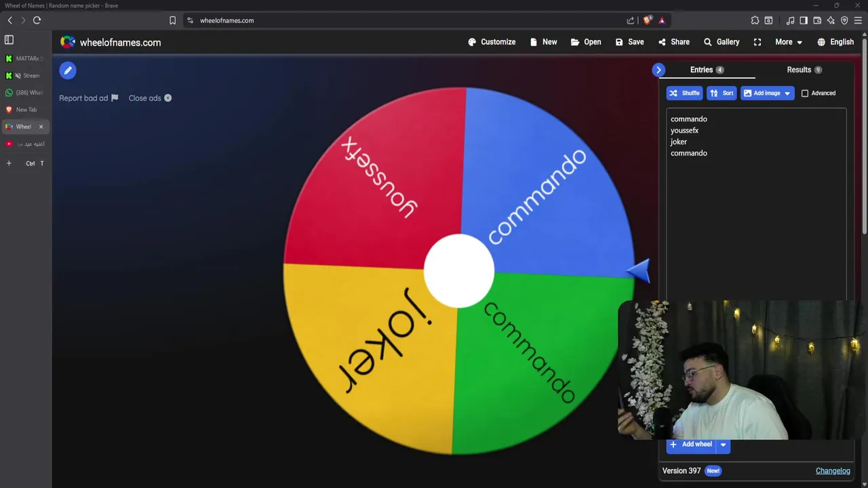
Task: Go back using browser back arrow
Action: (x=10, y=20)
